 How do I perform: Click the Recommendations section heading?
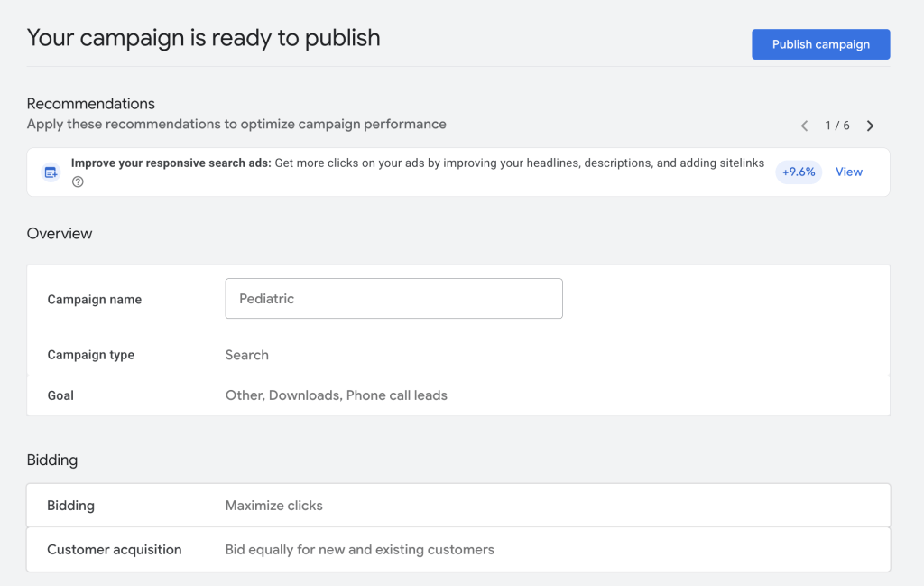[90, 104]
